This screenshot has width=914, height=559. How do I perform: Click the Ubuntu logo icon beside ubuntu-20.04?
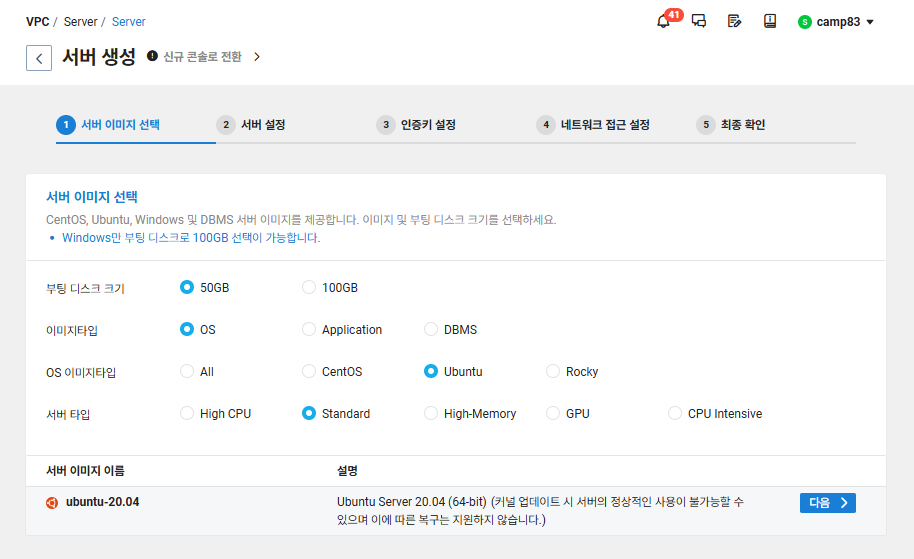tap(52, 502)
